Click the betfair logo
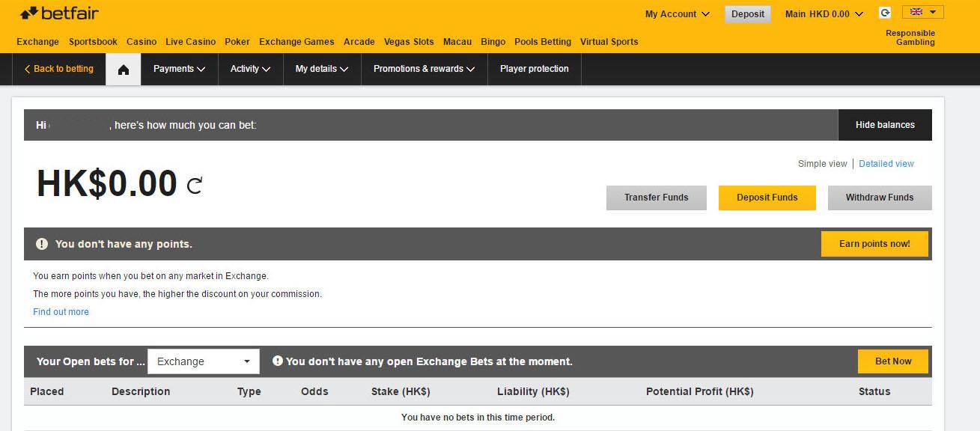980x431 pixels. tap(59, 13)
